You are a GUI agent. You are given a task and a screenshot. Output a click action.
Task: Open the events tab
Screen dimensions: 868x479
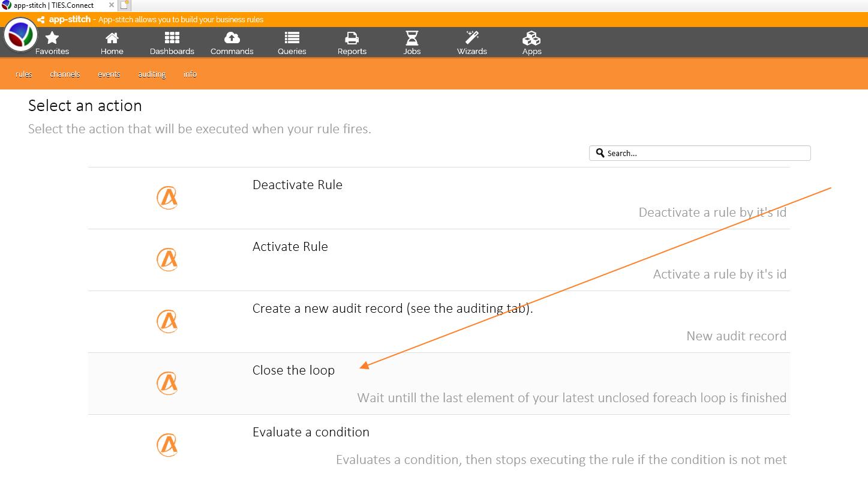109,74
